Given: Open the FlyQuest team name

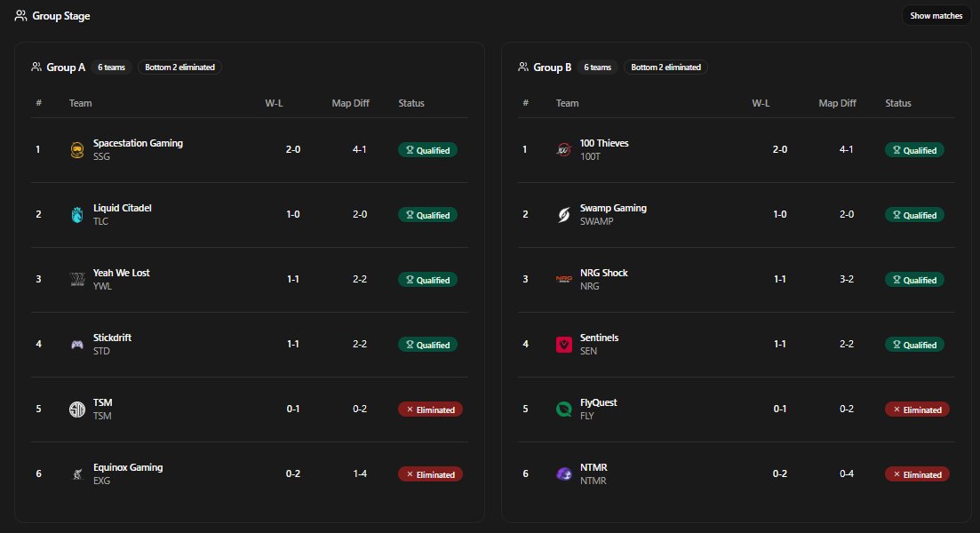Looking at the screenshot, I should (598, 402).
